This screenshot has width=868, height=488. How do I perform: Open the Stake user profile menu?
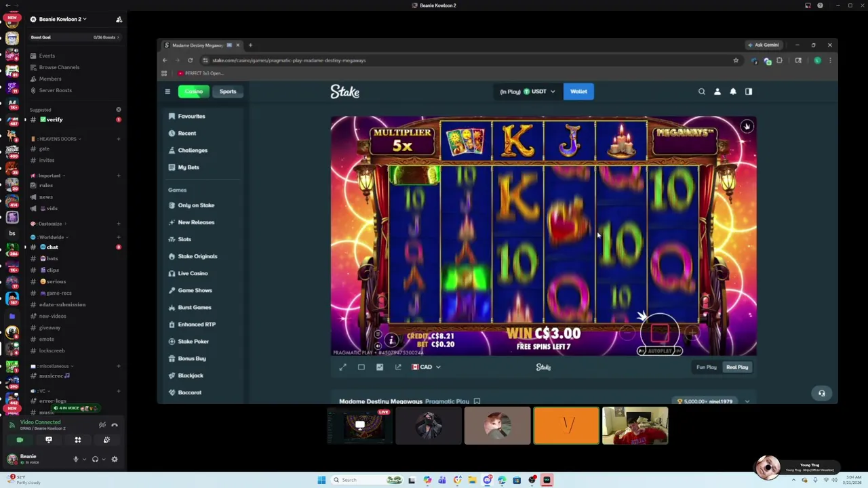pos(717,91)
